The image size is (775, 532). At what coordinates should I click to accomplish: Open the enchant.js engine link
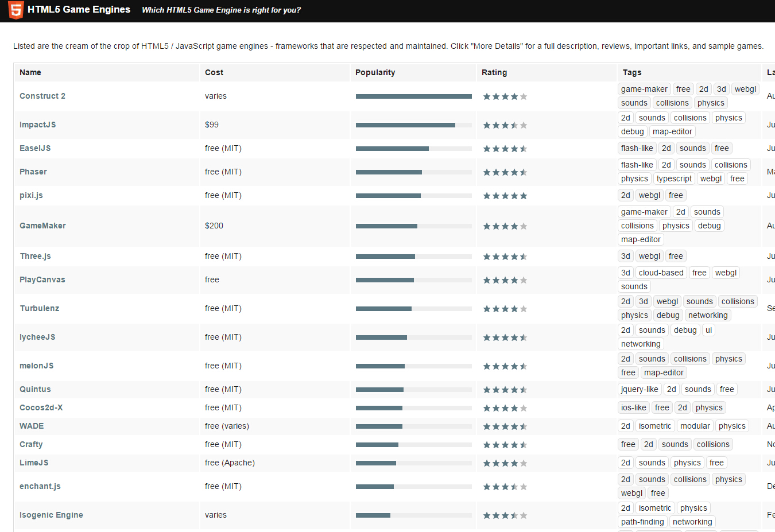(x=40, y=486)
